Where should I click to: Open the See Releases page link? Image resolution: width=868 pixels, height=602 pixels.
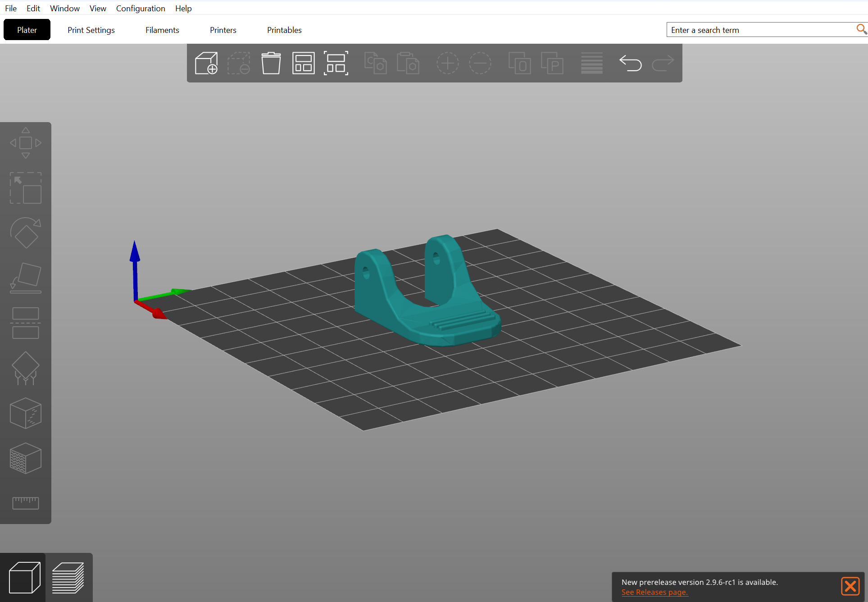coord(654,592)
